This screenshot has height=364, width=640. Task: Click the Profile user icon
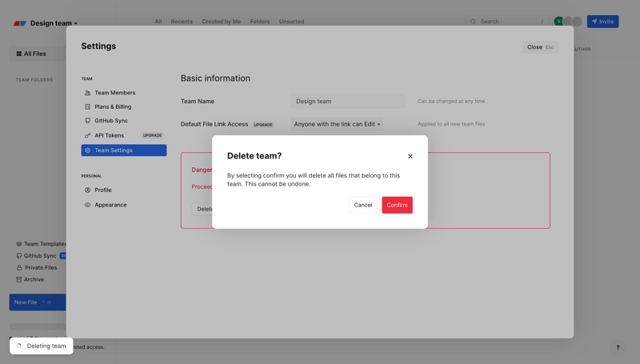tap(87, 190)
